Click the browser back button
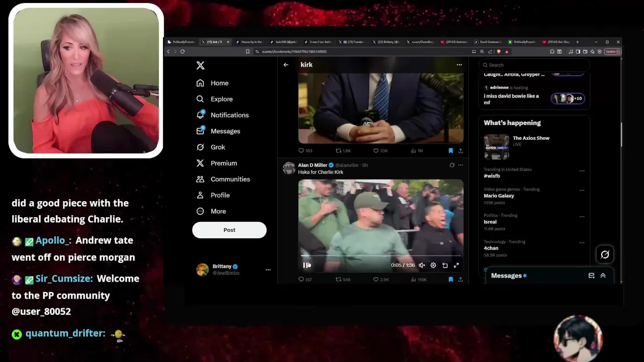Viewport: 644px width, 362px height. tap(169, 51)
